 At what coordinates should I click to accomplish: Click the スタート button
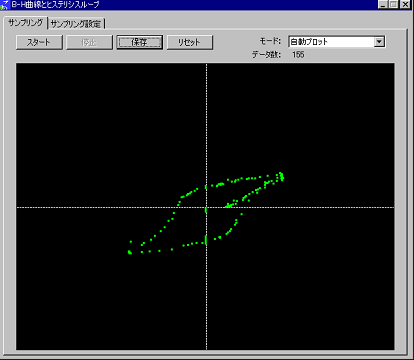coord(39,42)
